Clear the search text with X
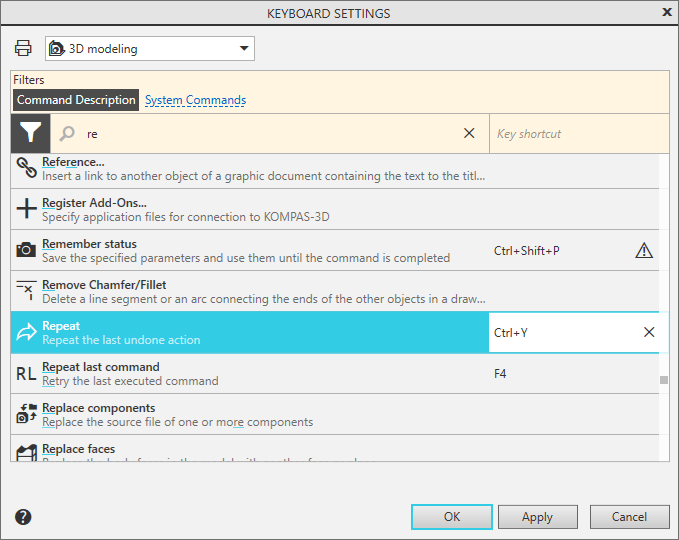This screenshot has height=540, width=679. pyautogui.click(x=469, y=133)
